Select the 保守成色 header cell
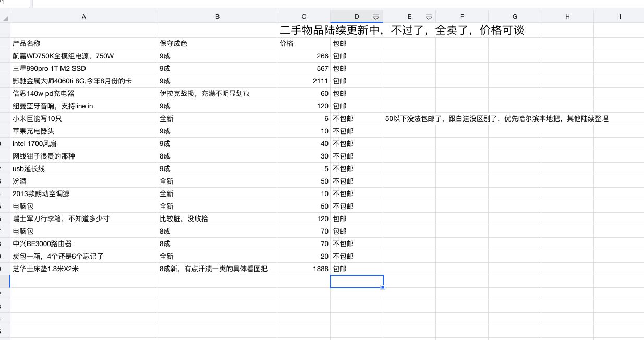Image resolution: width=644 pixels, height=340 pixels. pos(217,43)
